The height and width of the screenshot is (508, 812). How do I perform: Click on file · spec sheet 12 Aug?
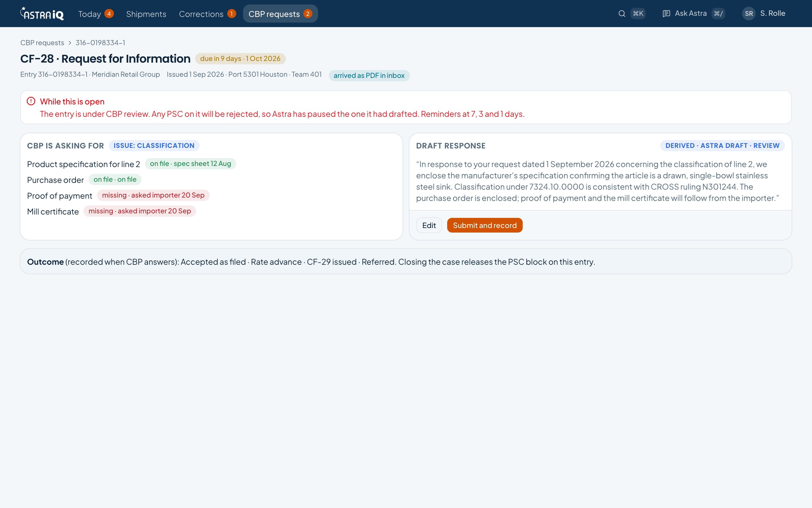[191, 164]
